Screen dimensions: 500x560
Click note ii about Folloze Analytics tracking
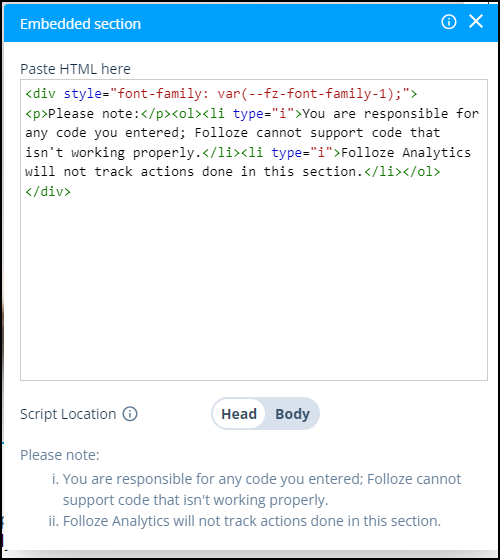tap(245, 521)
